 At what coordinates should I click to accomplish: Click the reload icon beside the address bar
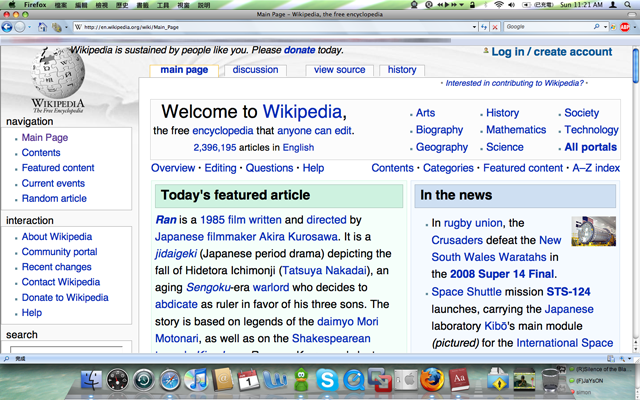pos(484,27)
